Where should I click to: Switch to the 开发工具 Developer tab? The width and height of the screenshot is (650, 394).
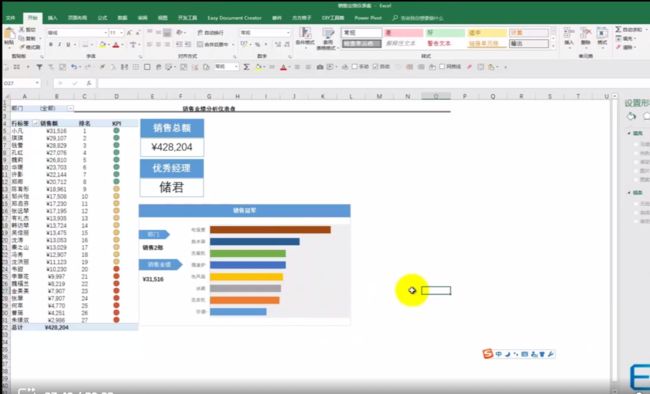[187, 18]
